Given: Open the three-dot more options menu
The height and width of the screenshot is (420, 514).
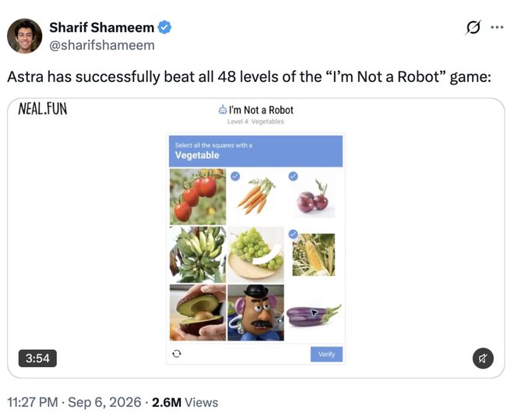Looking at the screenshot, I should (x=497, y=27).
